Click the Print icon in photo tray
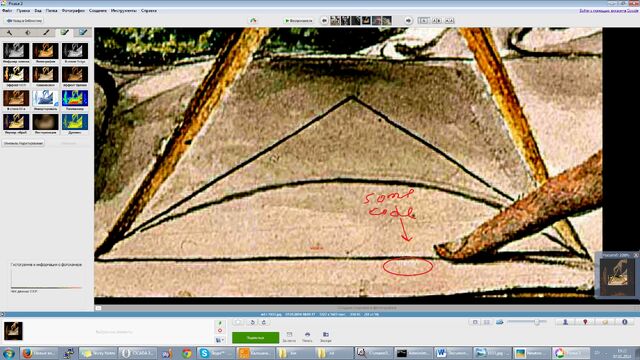 (x=307, y=337)
